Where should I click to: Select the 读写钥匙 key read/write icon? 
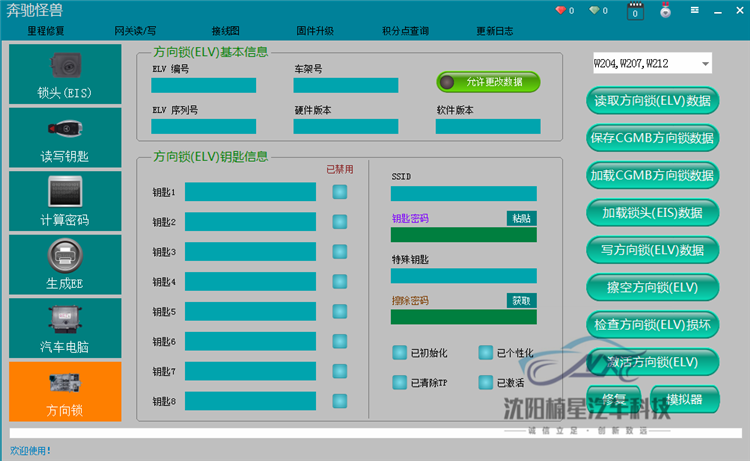coord(65,138)
